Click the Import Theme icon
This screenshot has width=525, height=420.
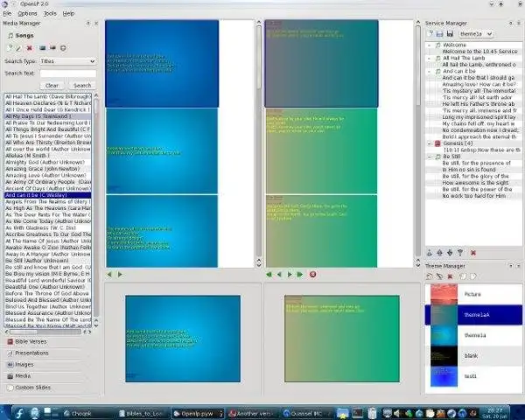click(x=462, y=276)
